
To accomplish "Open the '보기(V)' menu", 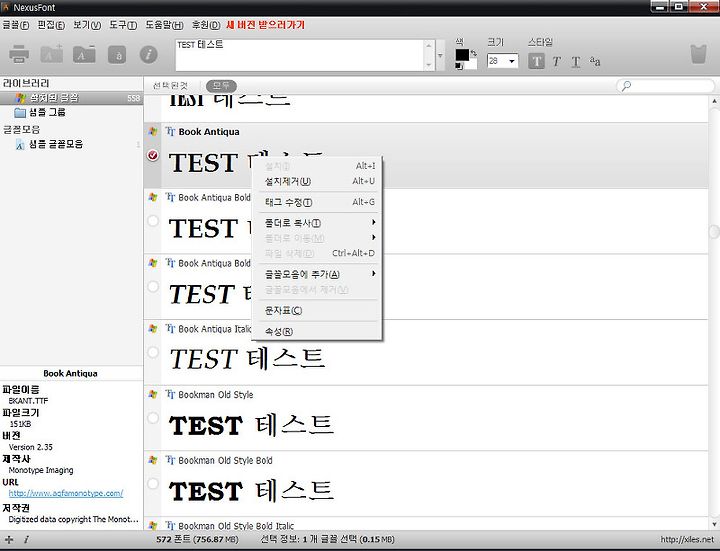I will (x=87, y=25).
